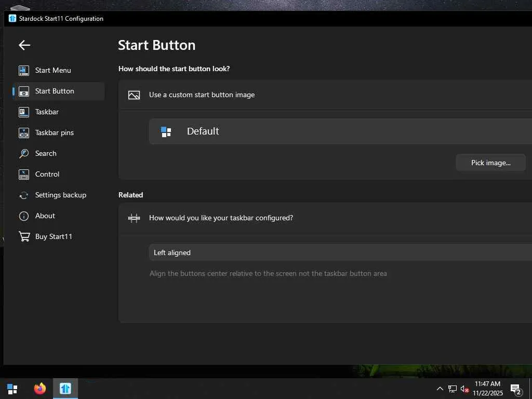This screenshot has height=399, width=532.
Task: Click the Search magnifier icon
Action: 24,153
